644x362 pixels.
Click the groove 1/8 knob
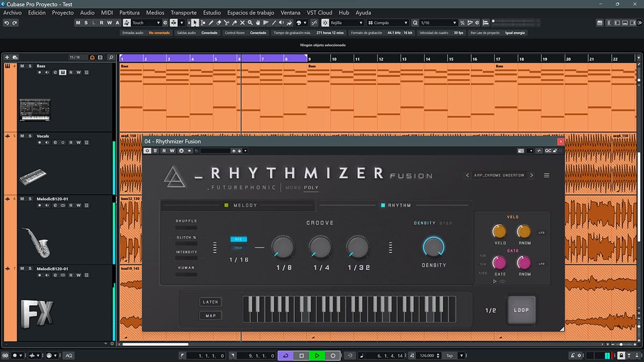pos(283,247)
